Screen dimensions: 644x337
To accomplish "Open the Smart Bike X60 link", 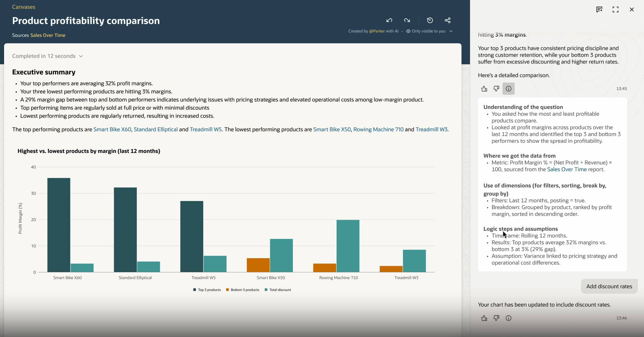I will (x=112, y=129).
